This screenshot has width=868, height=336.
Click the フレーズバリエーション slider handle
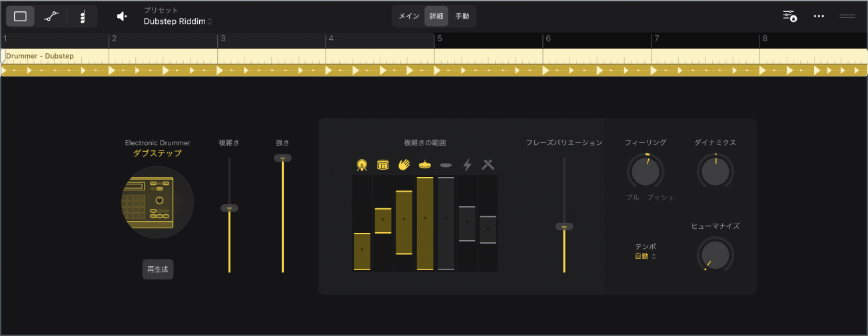(x=564, y=227)
